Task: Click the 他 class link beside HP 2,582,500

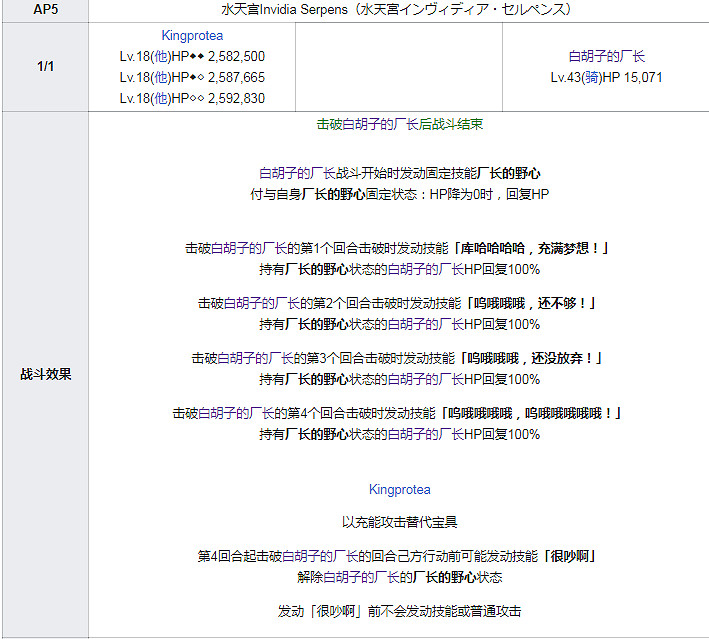Action: (x=161, y=57)
